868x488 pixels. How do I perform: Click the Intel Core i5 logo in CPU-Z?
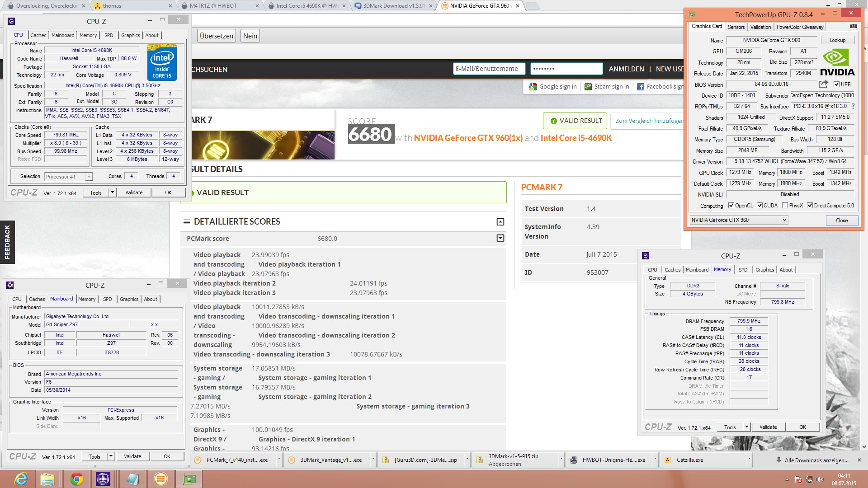(162, 63)
